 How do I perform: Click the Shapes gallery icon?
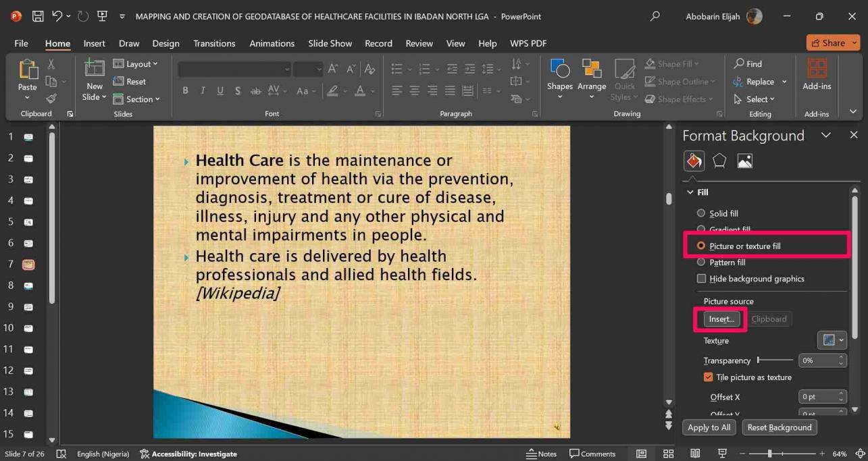pos(559,70)
